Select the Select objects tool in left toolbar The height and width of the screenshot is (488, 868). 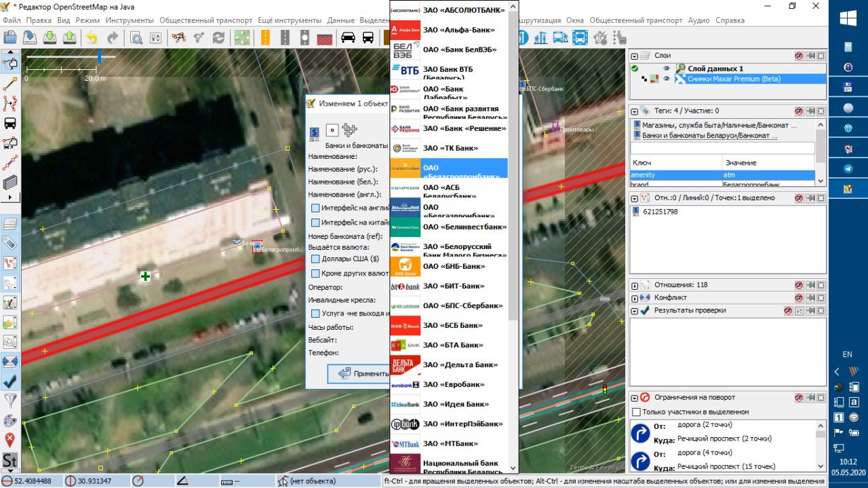point(10,64)
